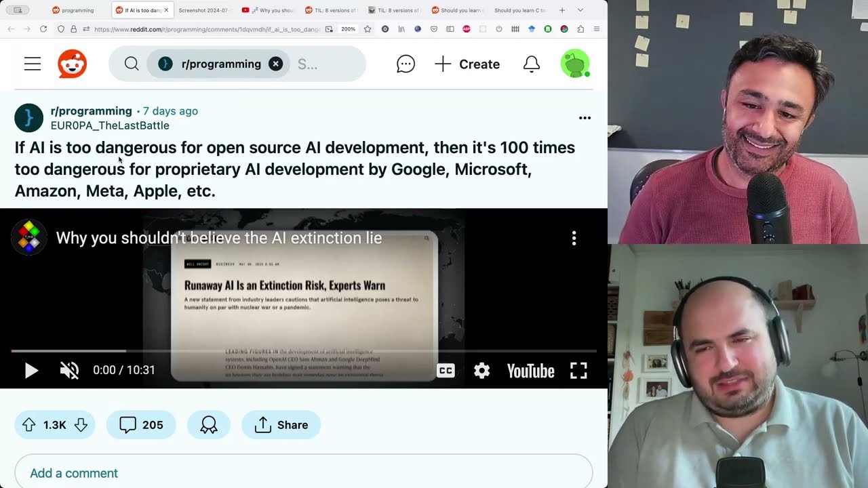Upvote the post
This screenshot has width=868, height=488.
coord(28,425)
